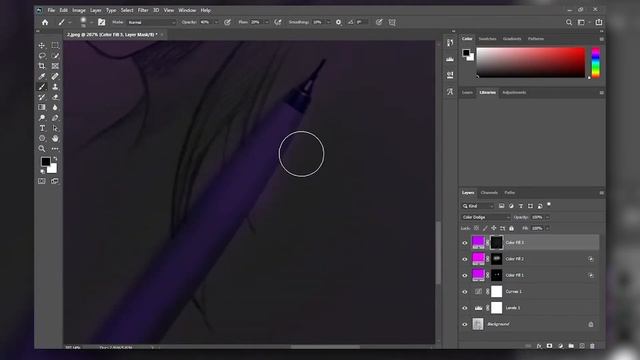Switch to the Channels tab
Screen dimensions: 640x360
coord(489,193)
